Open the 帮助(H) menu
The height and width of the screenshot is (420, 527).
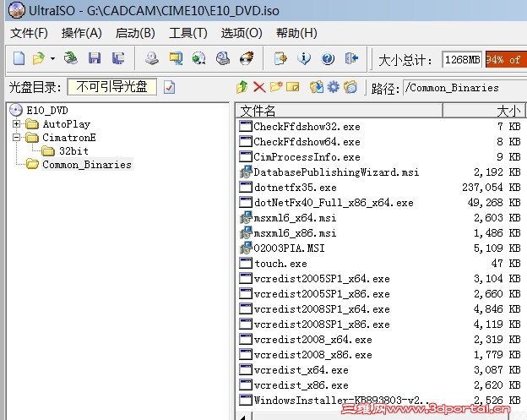296,33
